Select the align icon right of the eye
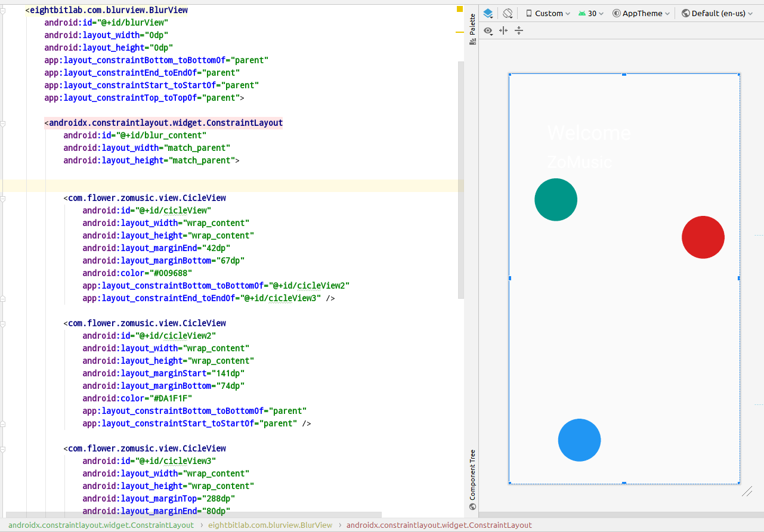Viewport: 764px width, 532px height. pyautogui.click(x=503, y=30)
